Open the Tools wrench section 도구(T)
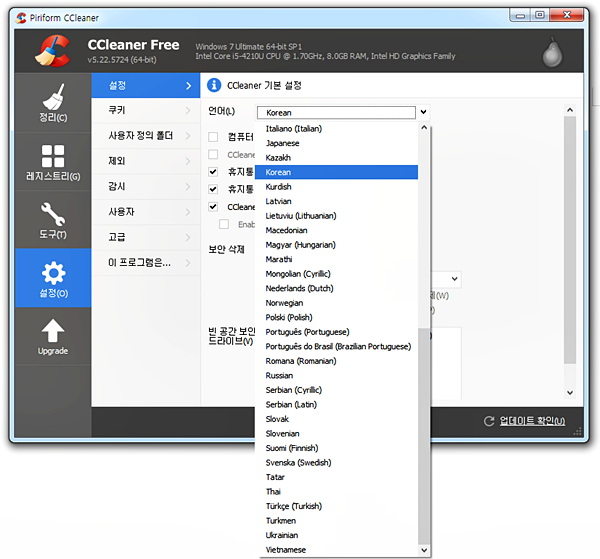This screenshot has height=559, width=600. (53, 220)
